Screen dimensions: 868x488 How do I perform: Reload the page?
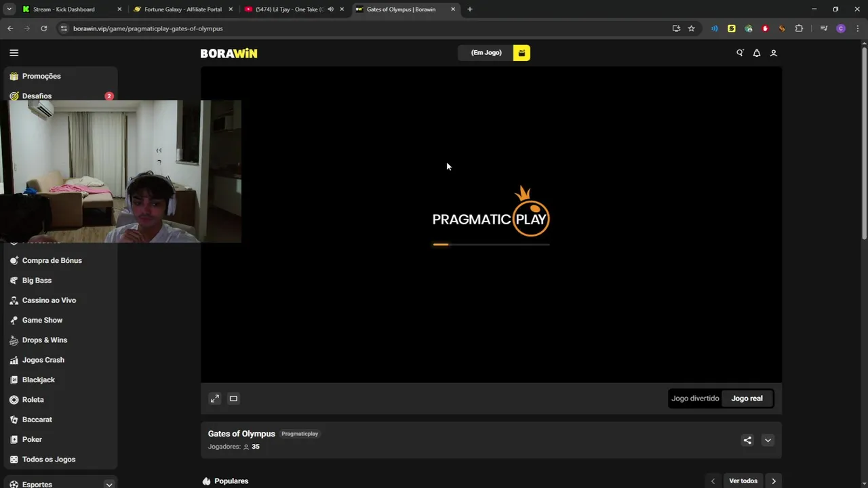point(44,28)
